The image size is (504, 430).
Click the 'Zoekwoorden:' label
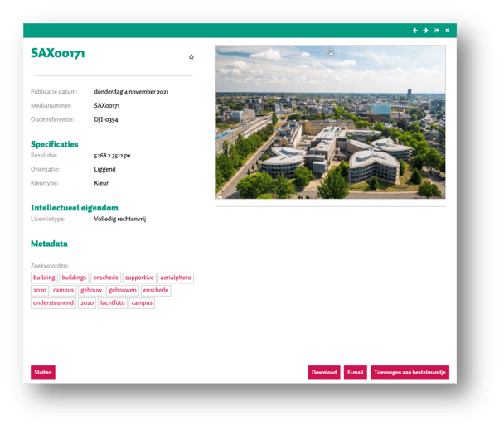point(50,266)
